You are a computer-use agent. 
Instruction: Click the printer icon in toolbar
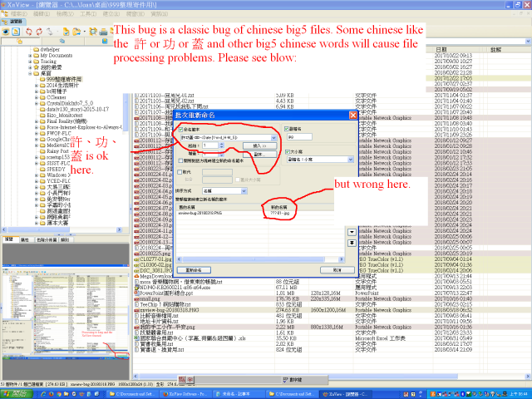pyautogui.click(x=103, y=32)
